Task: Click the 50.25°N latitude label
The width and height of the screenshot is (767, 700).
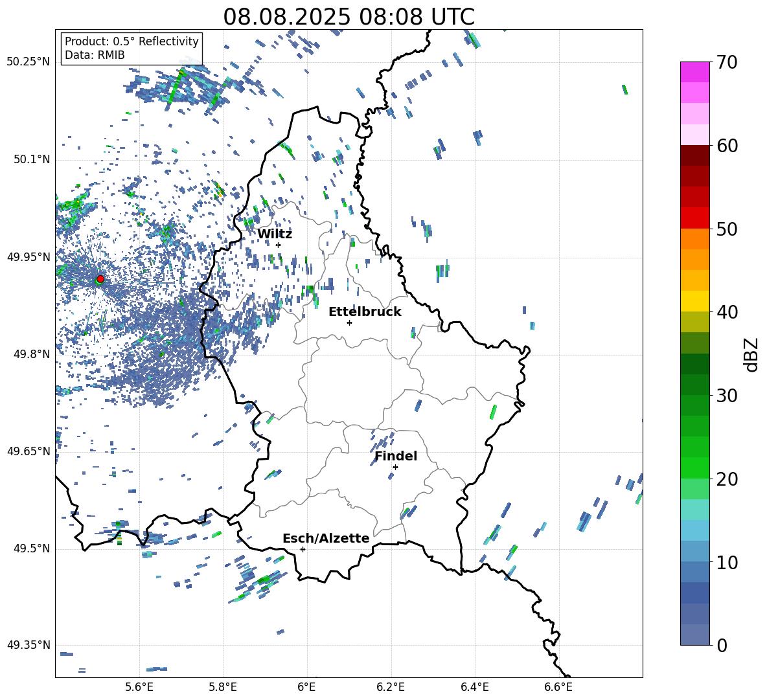Action: [x=29, y=62]
